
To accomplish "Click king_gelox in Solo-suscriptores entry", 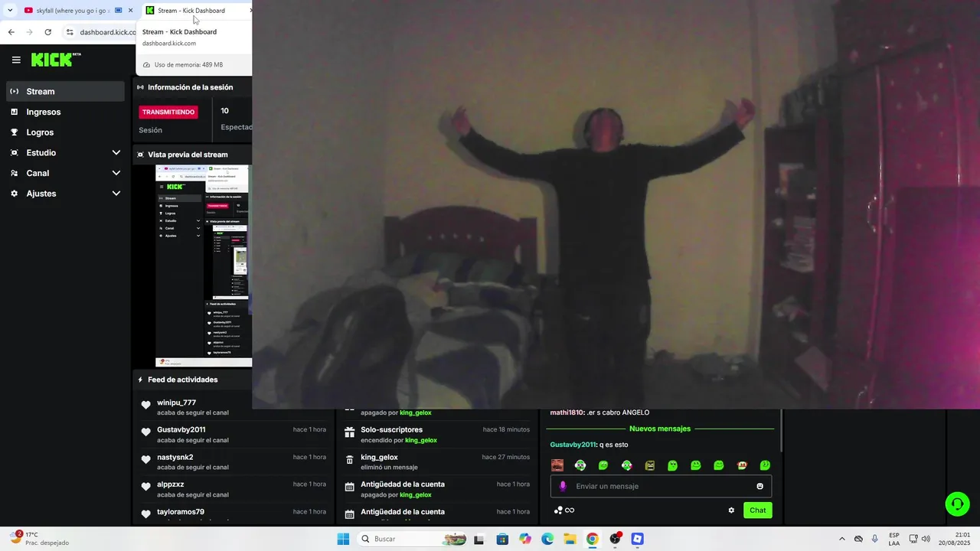I will (421, 440).
